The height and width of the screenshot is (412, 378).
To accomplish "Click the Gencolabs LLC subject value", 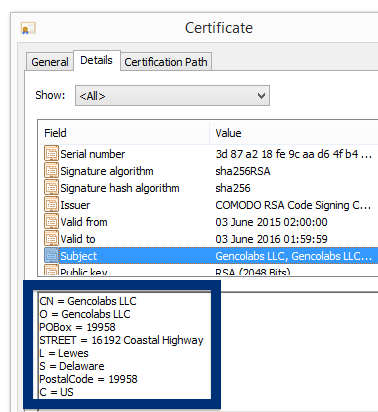I will (x=293, y=256).
